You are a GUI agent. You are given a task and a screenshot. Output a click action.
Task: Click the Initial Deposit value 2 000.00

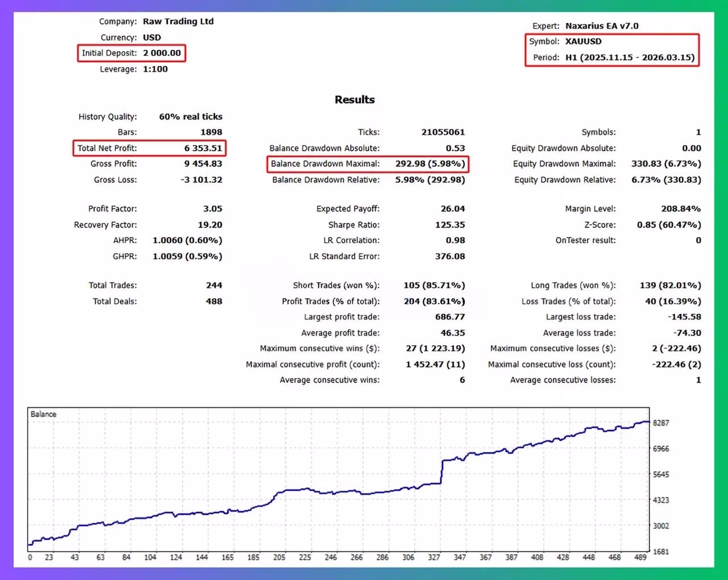(x=162, y=53)
